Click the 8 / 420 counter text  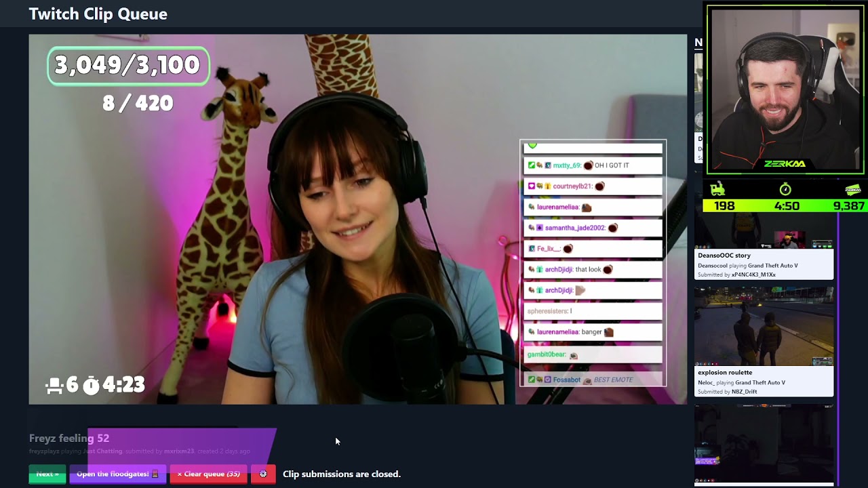[x=138, y=103]
